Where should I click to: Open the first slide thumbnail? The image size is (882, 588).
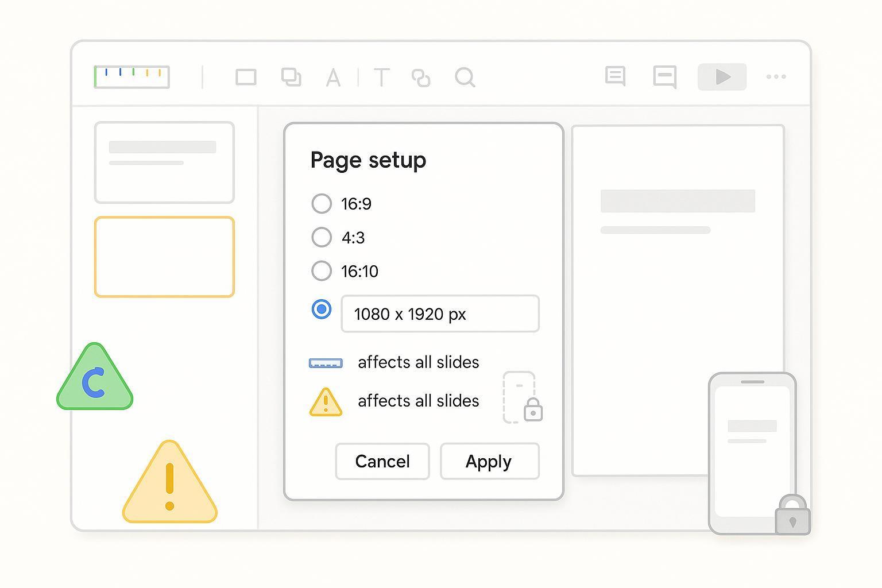(164, 163)
